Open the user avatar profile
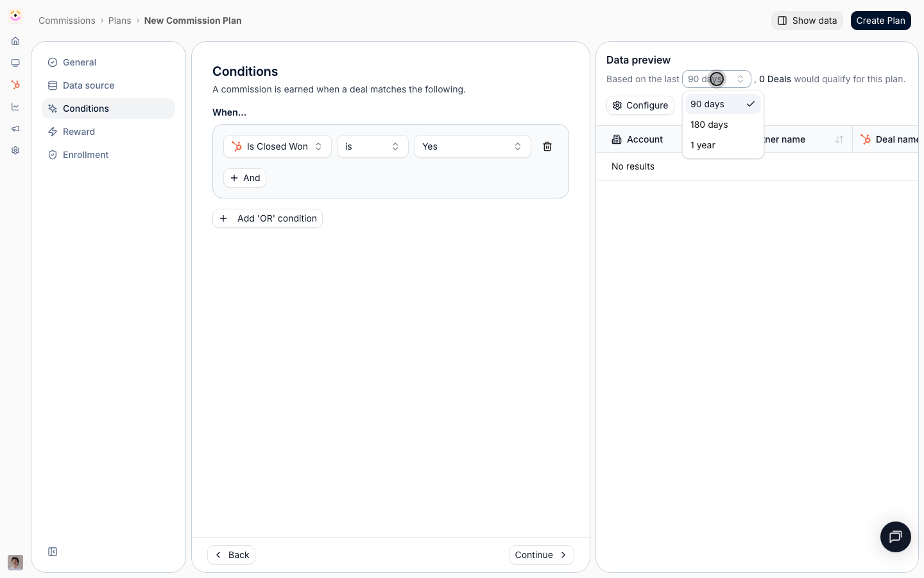Image resolution: width=924 pixels, height=578 pixels. pos(15,563)
